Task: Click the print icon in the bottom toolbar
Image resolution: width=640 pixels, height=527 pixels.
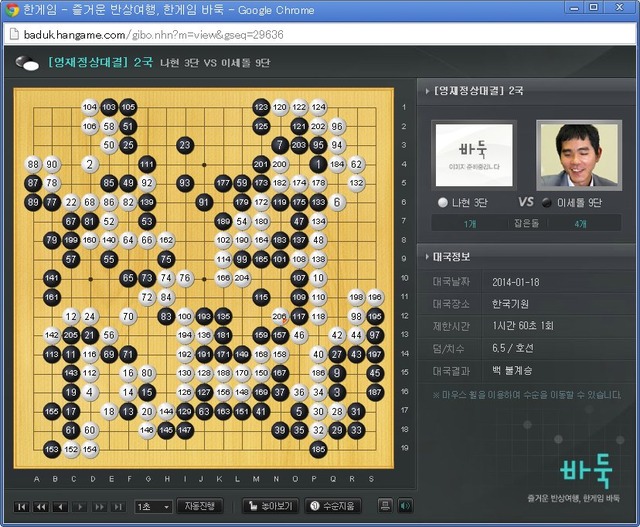Action: pos(385,506)
